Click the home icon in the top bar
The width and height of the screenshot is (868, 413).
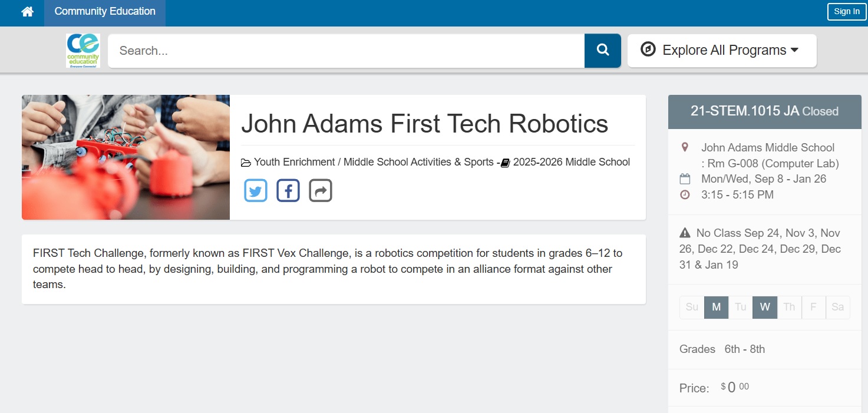(x=27, y=12)
